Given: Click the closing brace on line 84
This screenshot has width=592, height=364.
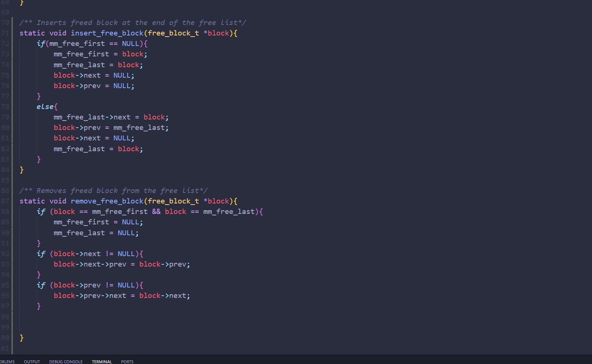Looking at the screenshot, I should coord(22,170).
